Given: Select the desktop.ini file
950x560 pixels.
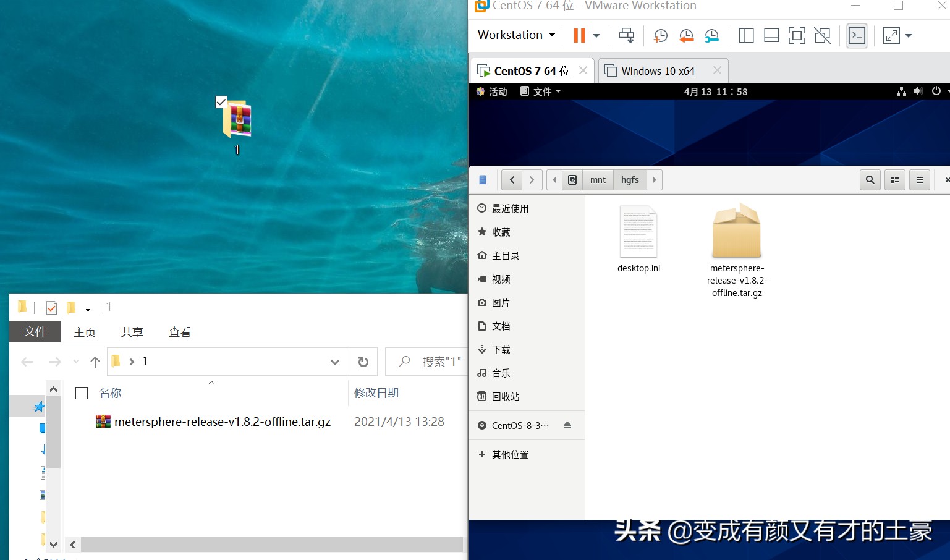Looking at the screenshot, I should pos(638,239).
